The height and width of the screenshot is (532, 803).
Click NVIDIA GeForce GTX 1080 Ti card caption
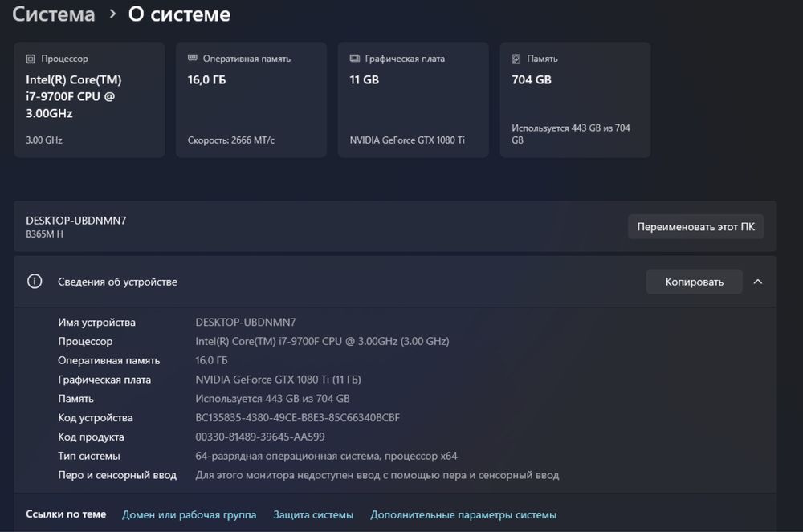click(407, 140)
